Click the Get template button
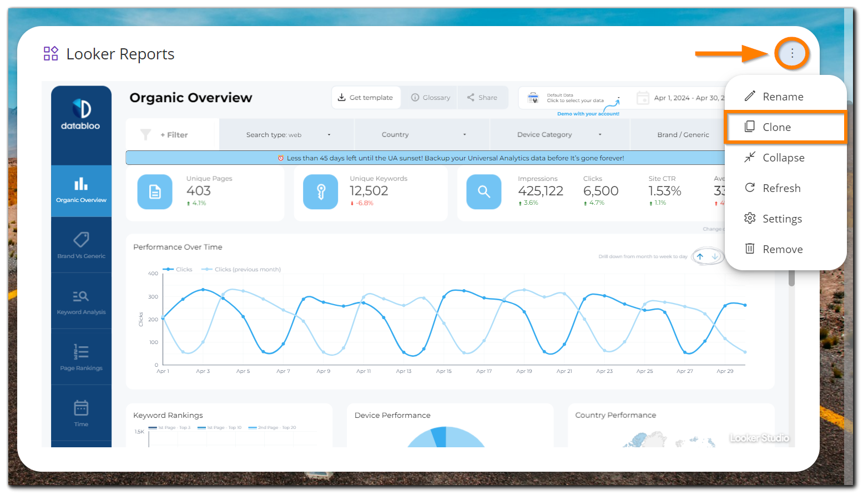This screenshot has width=868, height=500. [366, 97]
